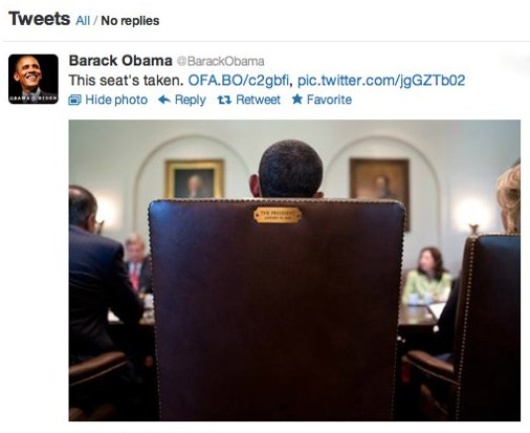Click the Reply arrow icon

coord(164,99)
